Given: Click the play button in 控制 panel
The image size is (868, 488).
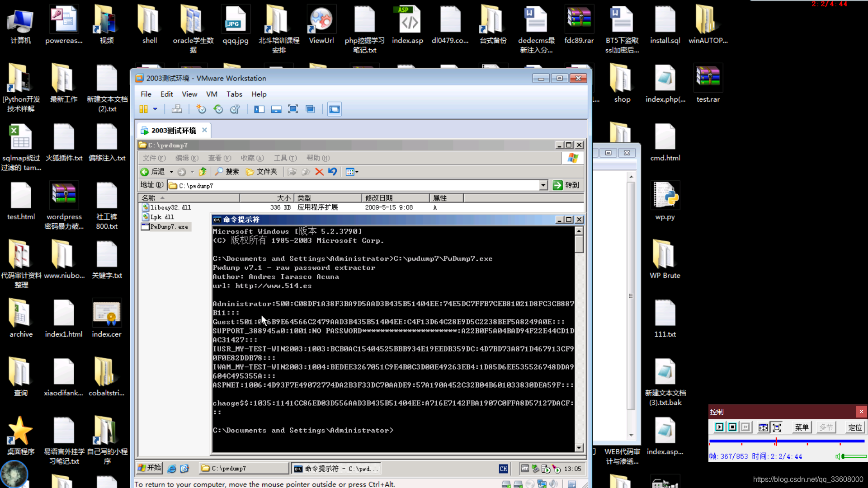Looking at the screenshot, I should pyautogui.click(x=719, y=427).
